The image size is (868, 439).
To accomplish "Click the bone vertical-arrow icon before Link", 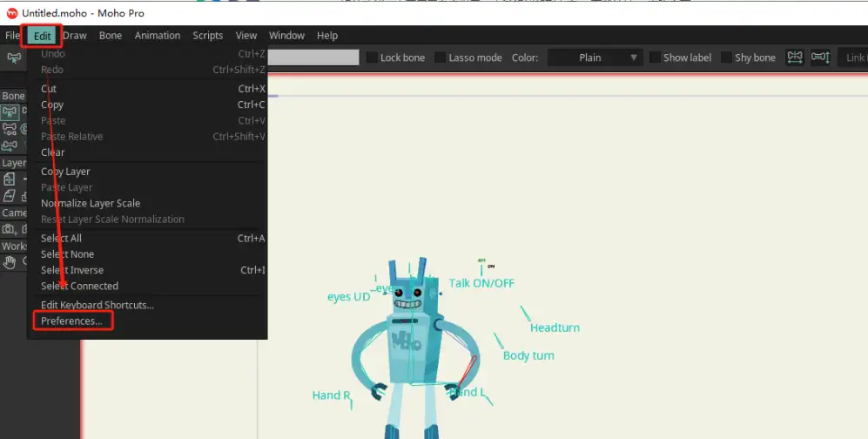I will pos(820,57).
